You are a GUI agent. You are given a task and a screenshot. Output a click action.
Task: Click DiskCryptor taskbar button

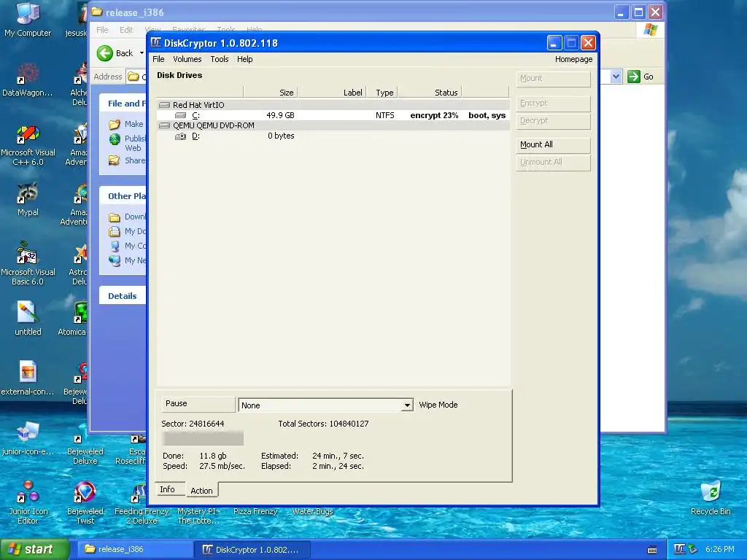tap(252, 550)
